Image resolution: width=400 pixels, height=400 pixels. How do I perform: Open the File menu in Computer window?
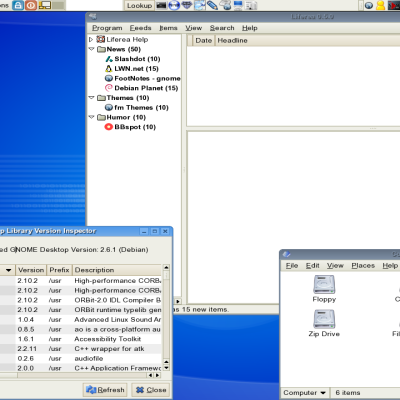[292, 266]
